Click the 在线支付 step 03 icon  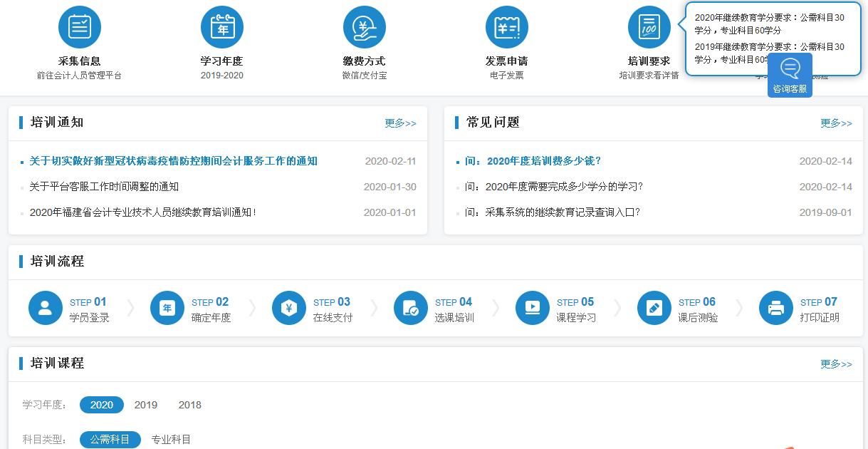288,308
